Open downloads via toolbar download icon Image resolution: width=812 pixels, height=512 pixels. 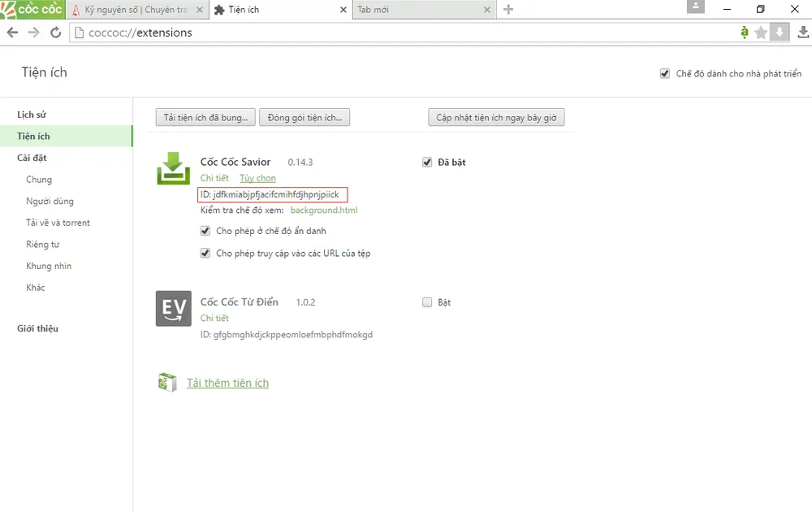coord(803,33)
